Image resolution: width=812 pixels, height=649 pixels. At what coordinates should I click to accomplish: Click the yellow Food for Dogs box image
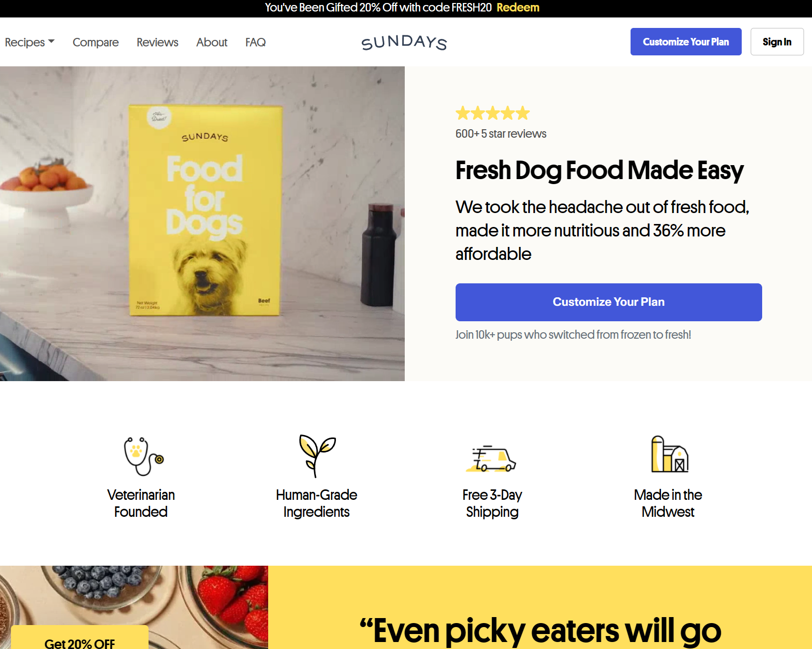pyautogui.click(x=205, y=210)
